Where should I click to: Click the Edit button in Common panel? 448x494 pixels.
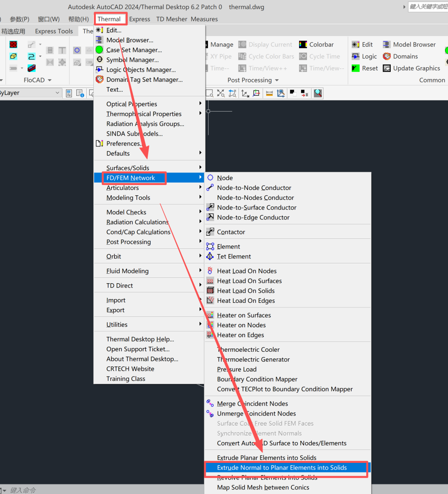(x=362, y=44)
